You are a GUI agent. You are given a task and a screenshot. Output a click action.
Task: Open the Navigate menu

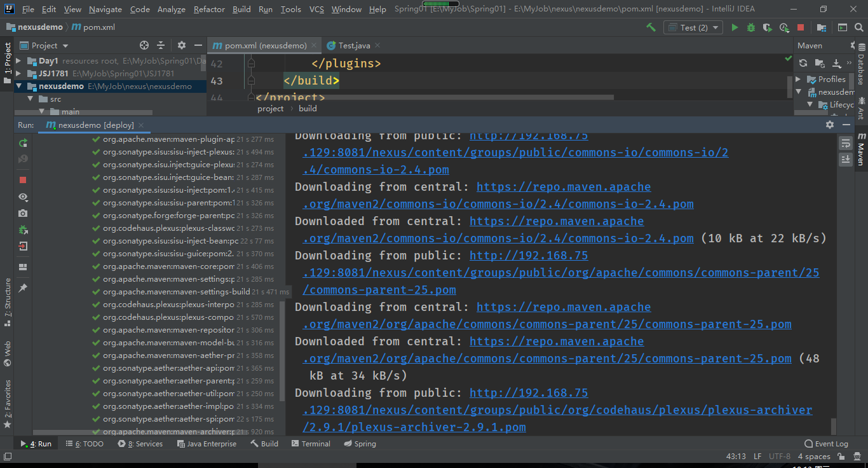tap(105, 10)
